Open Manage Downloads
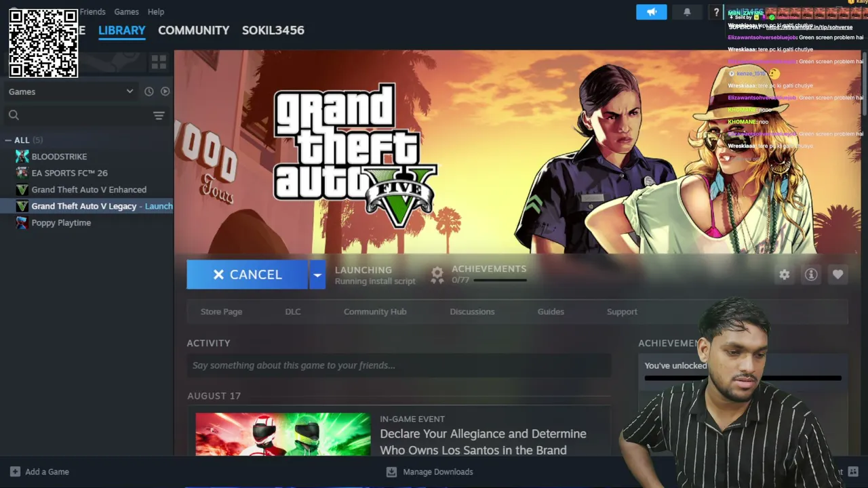Image resolution: width=868 pixels, height=488 pixels. (430, 472)
